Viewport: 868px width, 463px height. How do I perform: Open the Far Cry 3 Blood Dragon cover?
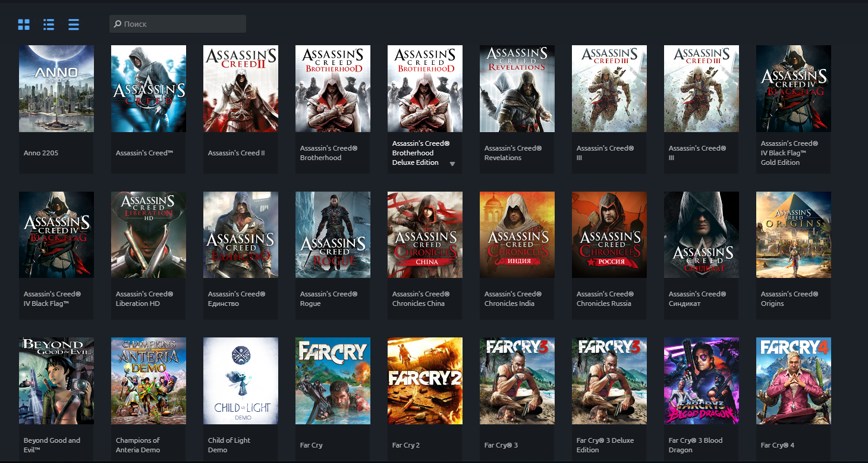coord(702,381)
